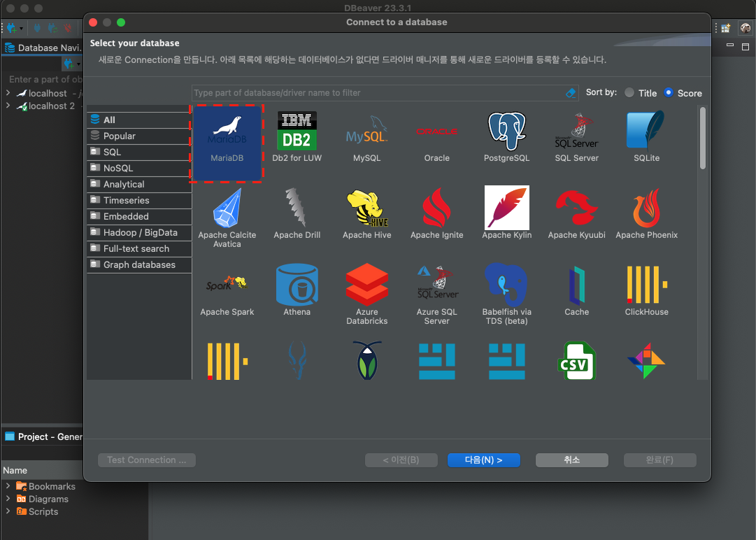Select the Firebird-style firefly driver icon
Viewport: 756px width, 540px height.
click(x=366, y=361)
